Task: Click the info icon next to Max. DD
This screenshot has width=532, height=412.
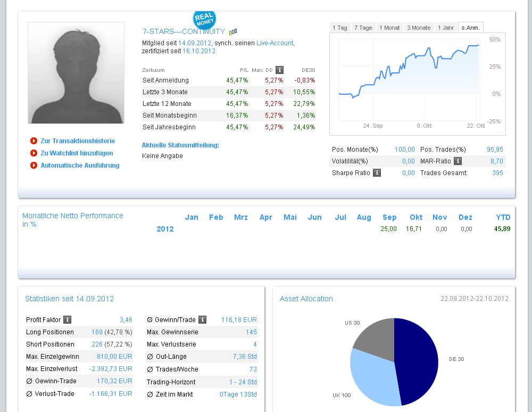Action: pos(279,70)
